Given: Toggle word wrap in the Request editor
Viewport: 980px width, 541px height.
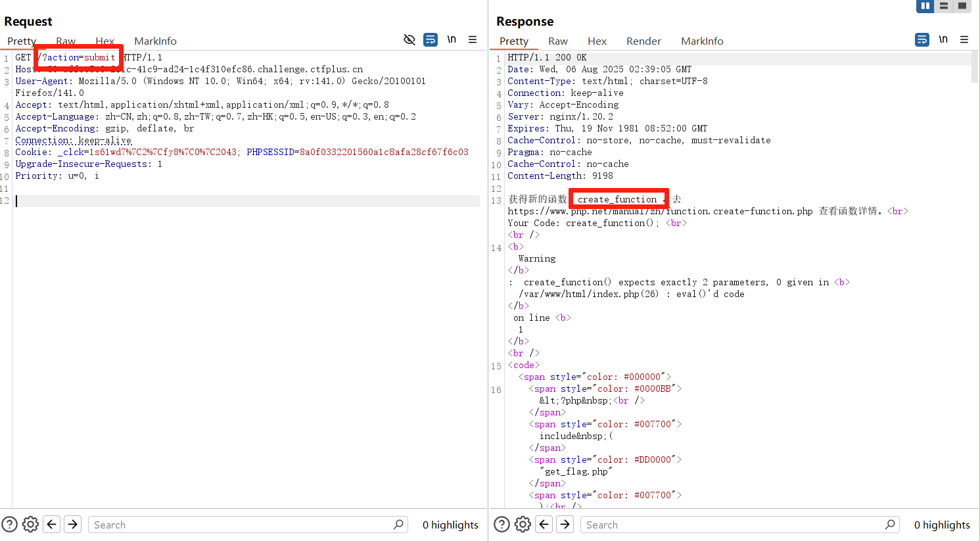Looking at the screenshot, I should point(431,39).
